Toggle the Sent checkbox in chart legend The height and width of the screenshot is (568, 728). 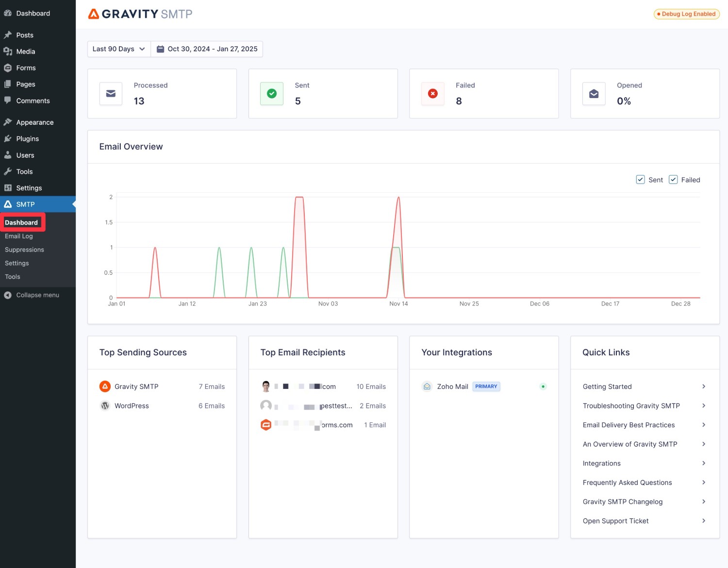coord(640,180)
